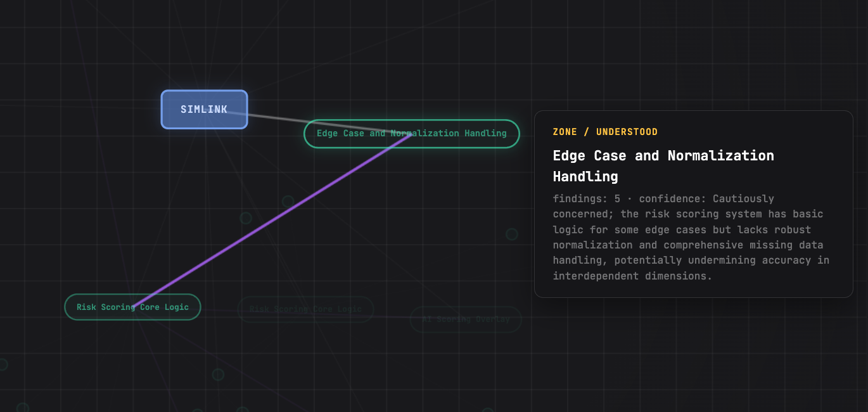The image size is (868, 412).
Task: Toggle the faded Risk Scoring Core Logic node active
Action: [306, 309]
